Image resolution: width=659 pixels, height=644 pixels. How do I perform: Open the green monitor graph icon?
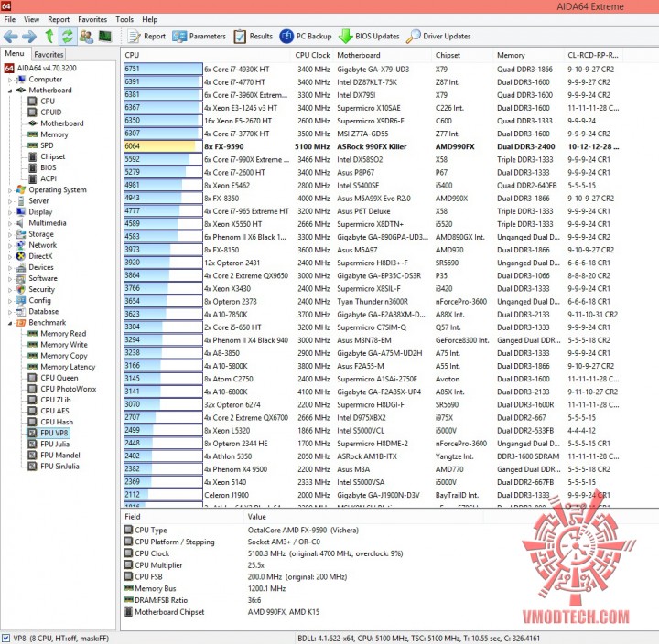click(x=105, y=37)
